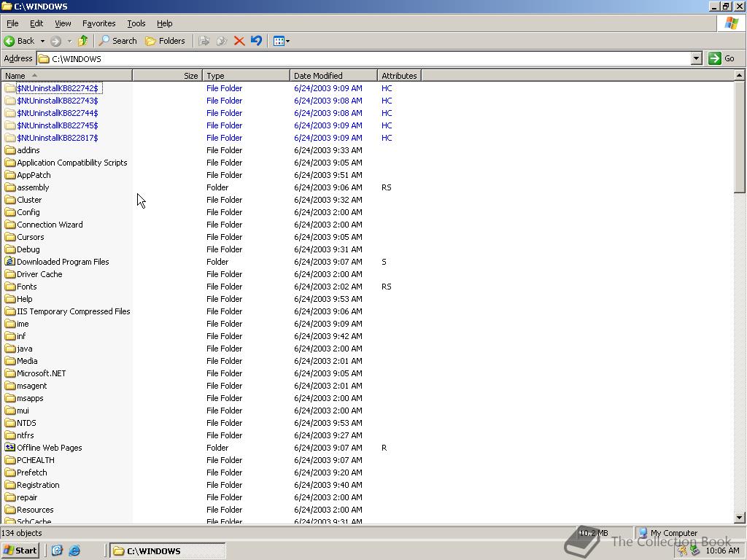Click the folder icon in address bar

click(44, 58)
